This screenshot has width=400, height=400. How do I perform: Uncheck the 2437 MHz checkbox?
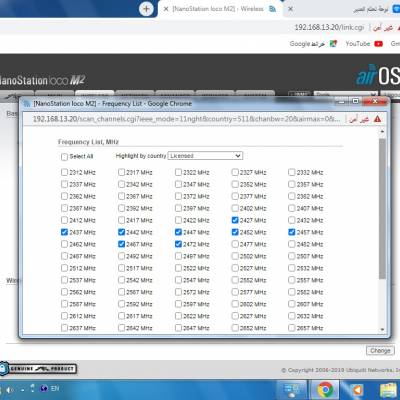[64, 232]
